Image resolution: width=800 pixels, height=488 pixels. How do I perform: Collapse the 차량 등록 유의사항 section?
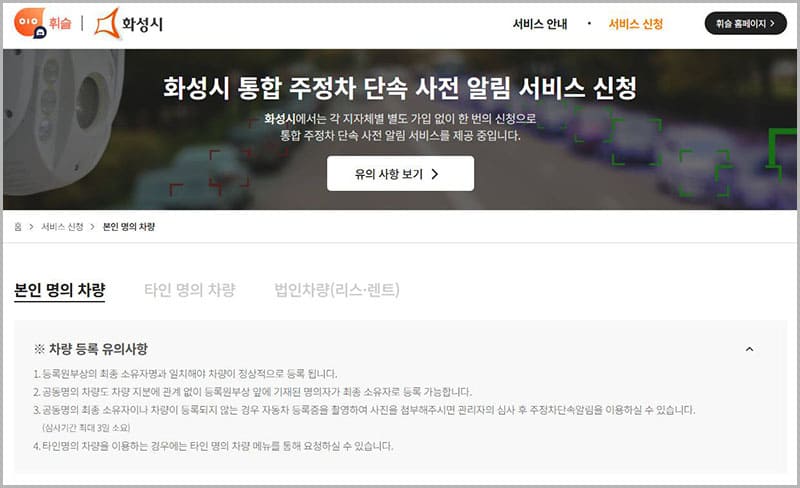750,349
